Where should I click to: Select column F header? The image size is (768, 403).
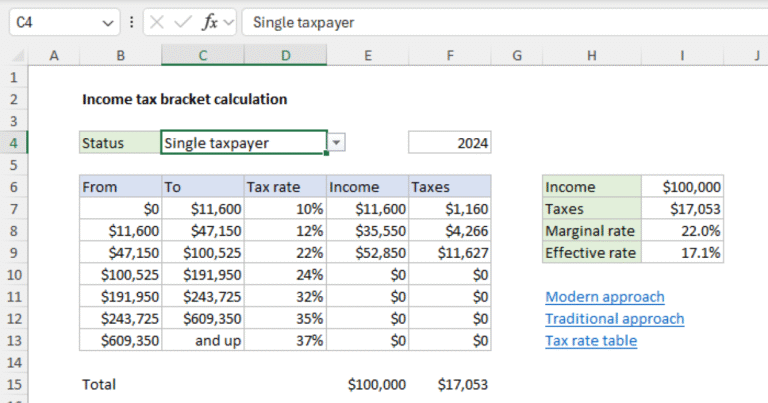[x=450, y=55]
